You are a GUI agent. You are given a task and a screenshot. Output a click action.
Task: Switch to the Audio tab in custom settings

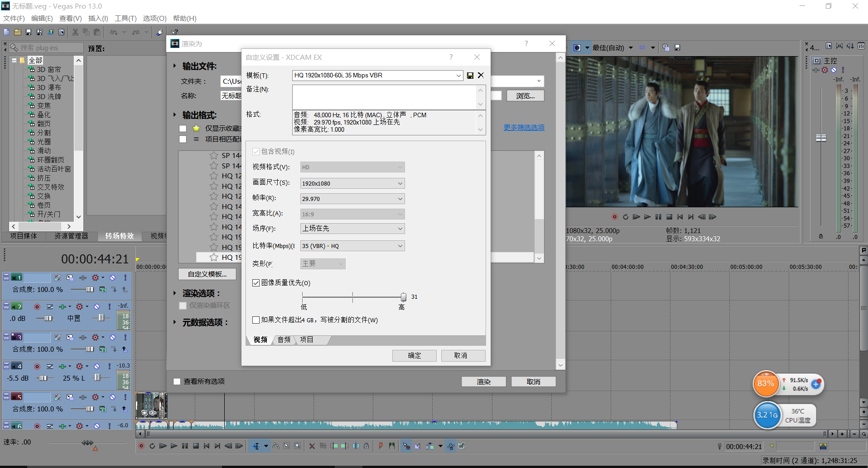[284, 340]
